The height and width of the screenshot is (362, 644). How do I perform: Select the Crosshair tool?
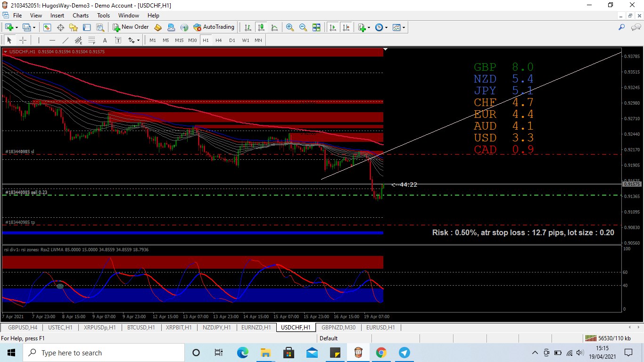coord(23,41)
